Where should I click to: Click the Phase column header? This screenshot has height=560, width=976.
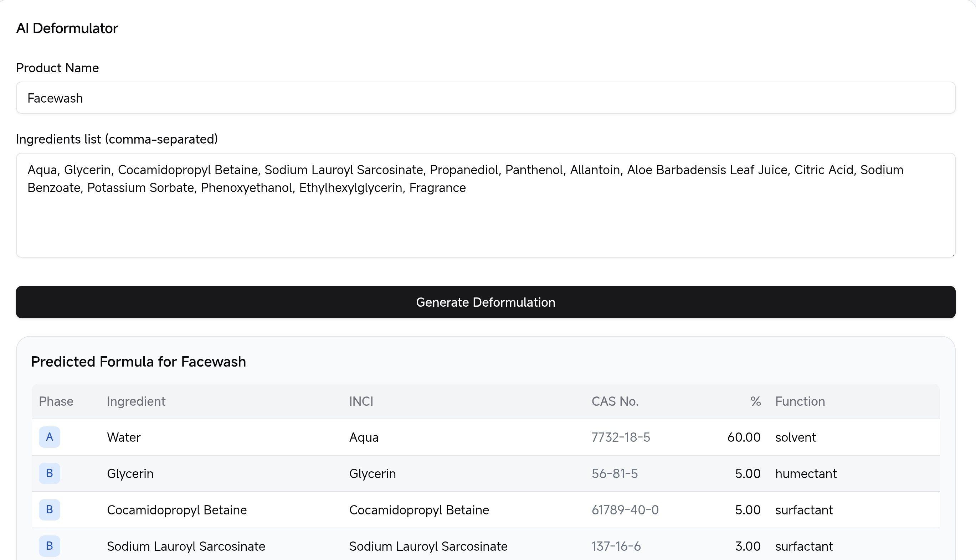coord(56,401)
